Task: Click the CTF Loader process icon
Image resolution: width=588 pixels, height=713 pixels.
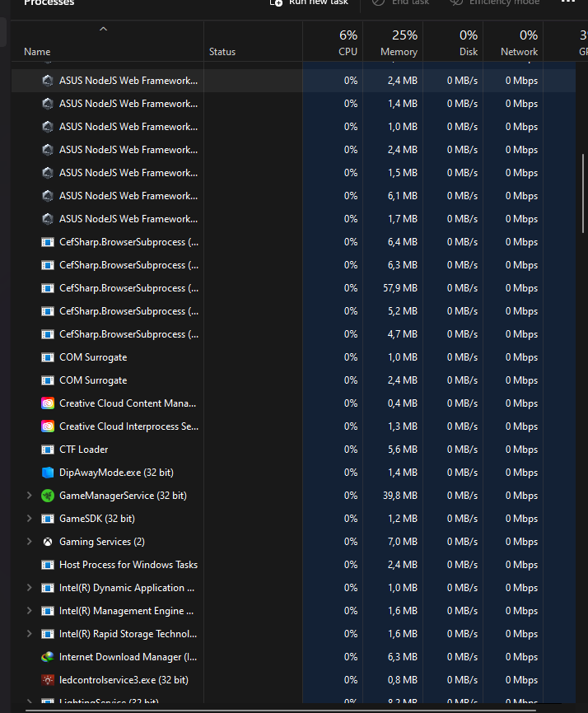Action: (48, 450)
